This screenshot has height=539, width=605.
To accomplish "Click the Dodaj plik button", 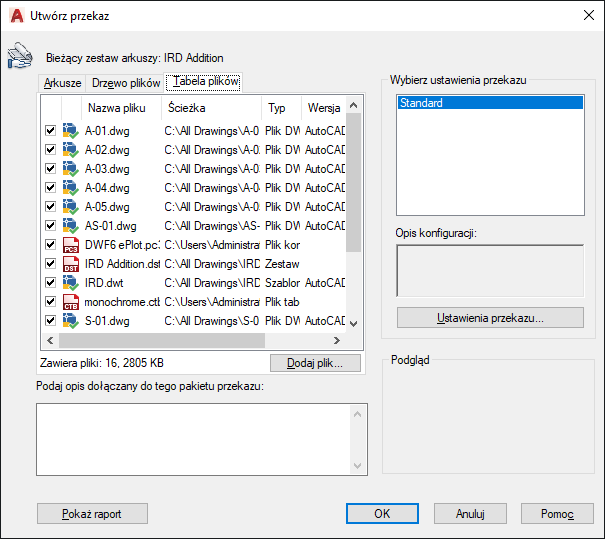I will 315,364.
